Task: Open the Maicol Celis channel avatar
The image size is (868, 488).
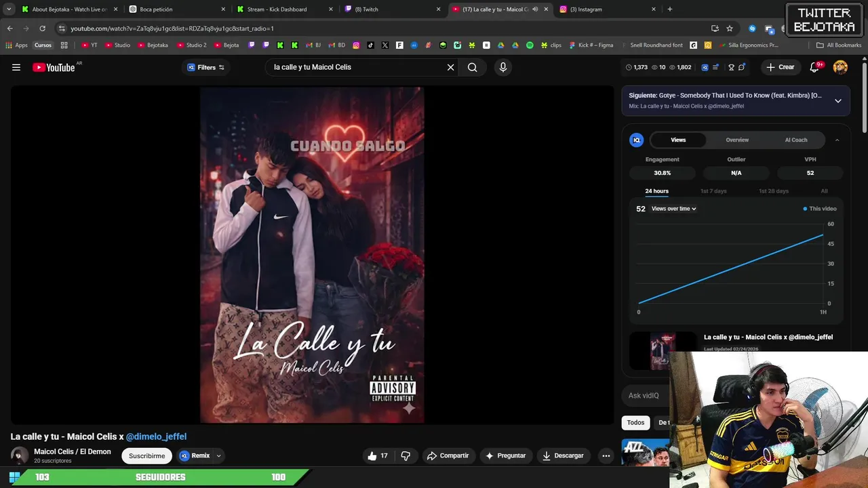Action: 19,455
